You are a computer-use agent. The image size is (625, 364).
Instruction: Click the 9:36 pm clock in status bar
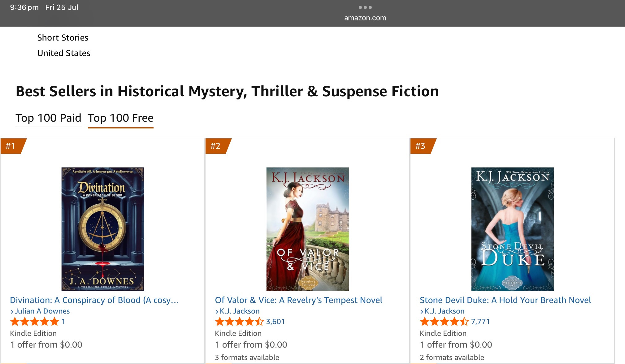click(24, 7)
